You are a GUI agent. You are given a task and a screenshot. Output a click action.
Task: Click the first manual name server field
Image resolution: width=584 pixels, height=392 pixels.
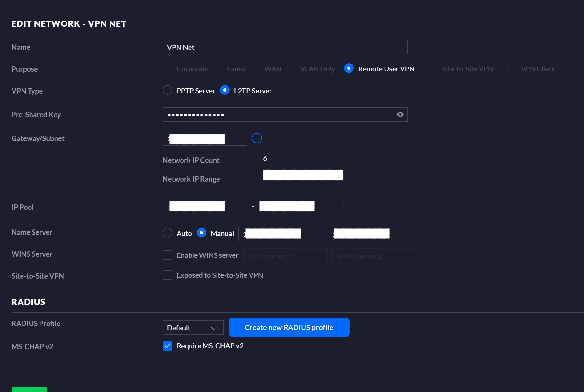point(280,234)
